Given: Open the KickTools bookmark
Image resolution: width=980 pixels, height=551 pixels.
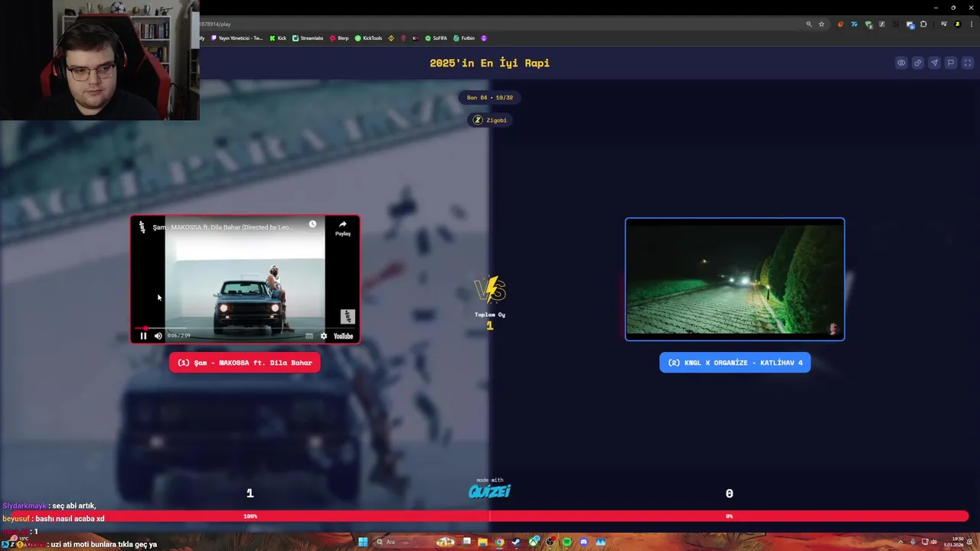Looking at the screenshot, I should [368, 38].
